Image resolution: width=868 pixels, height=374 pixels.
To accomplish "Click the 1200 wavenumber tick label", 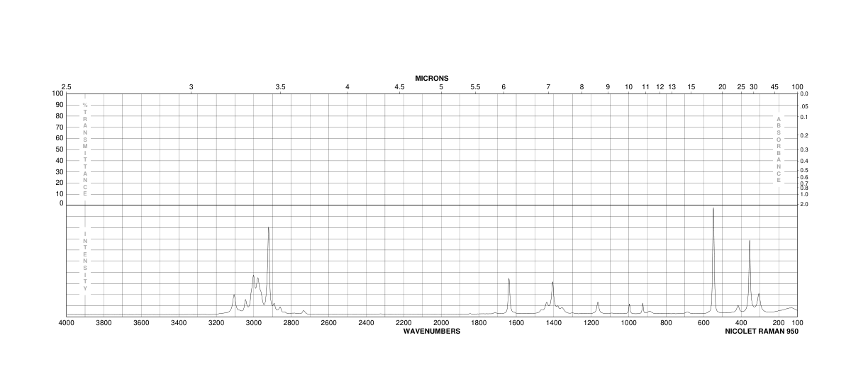I will pos(591,324).
